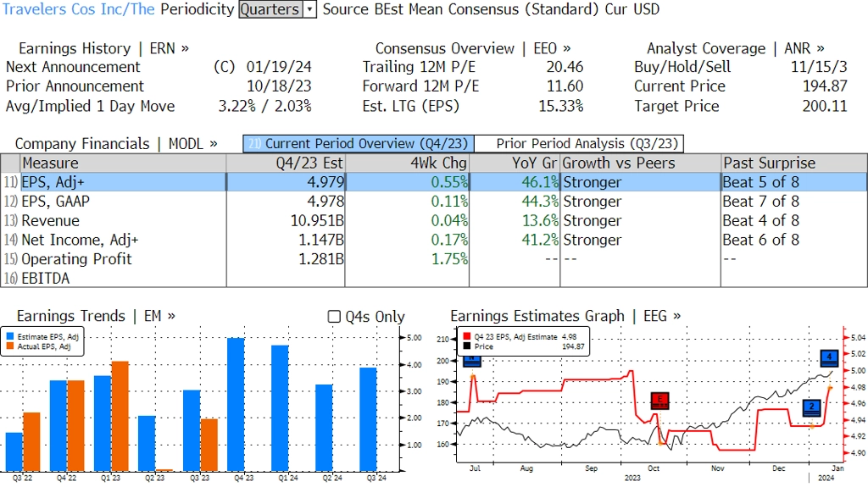Click the Measure column header
The width and height of the screenshot is (868, 487).
123,163
